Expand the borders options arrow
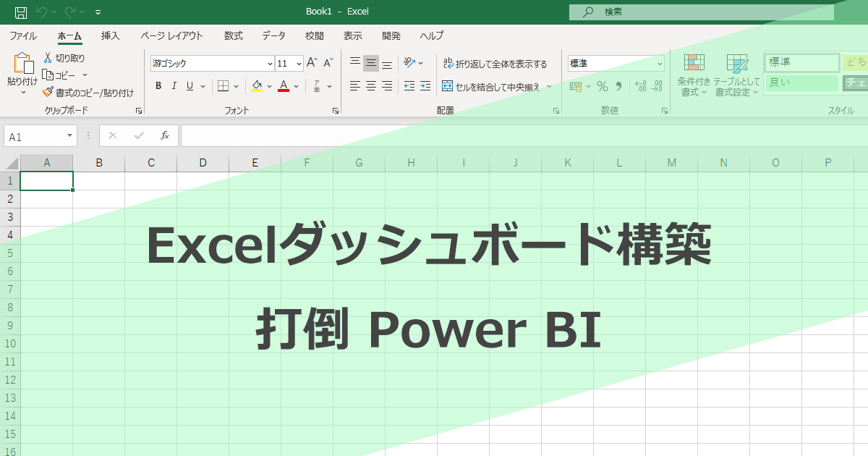Viewport: 868px width, 456px height. [236, 87]
